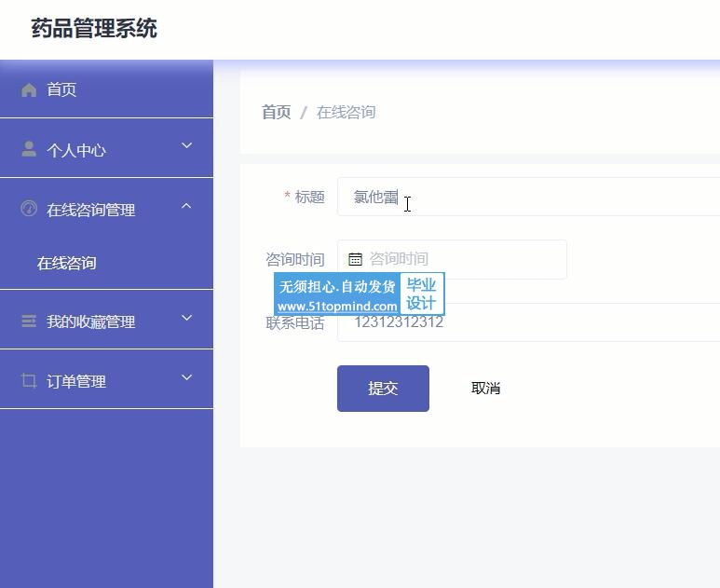Focus the 标题 input field
Screen dimensions: 720x588
pos(528,197)
